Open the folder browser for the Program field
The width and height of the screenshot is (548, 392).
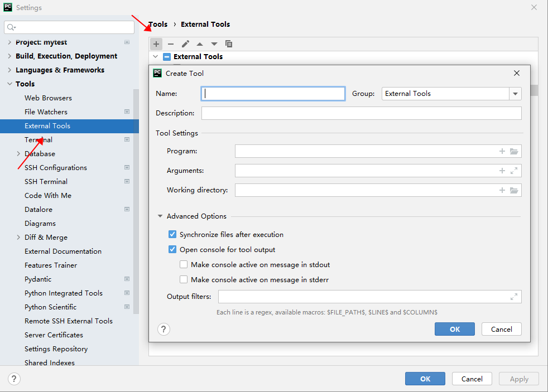click(514, 151)
